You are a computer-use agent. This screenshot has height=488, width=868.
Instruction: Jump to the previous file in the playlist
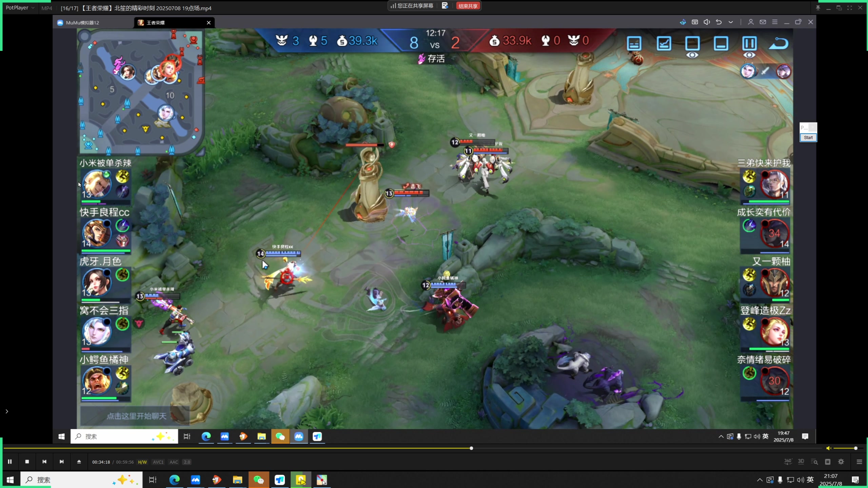click(44, 462)
